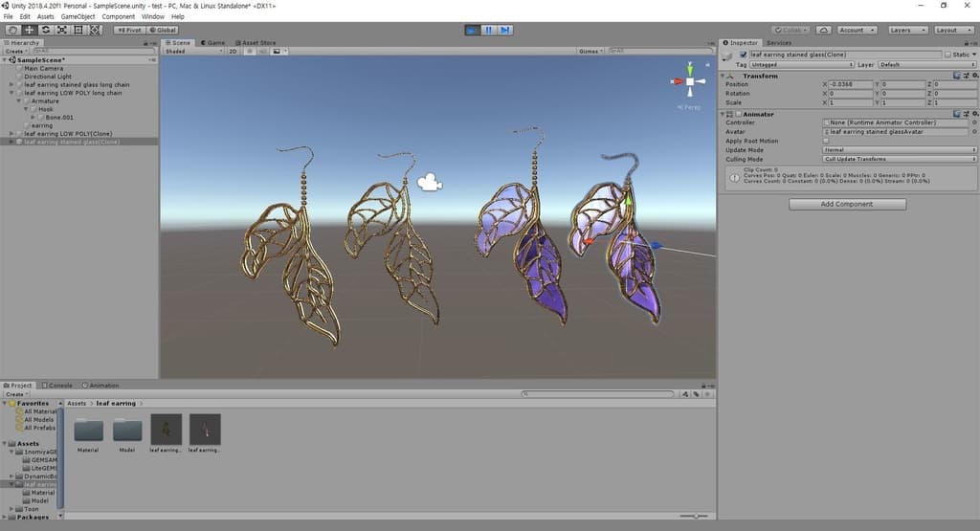Enable Apply Root Motion checkbox

point(826,141)
